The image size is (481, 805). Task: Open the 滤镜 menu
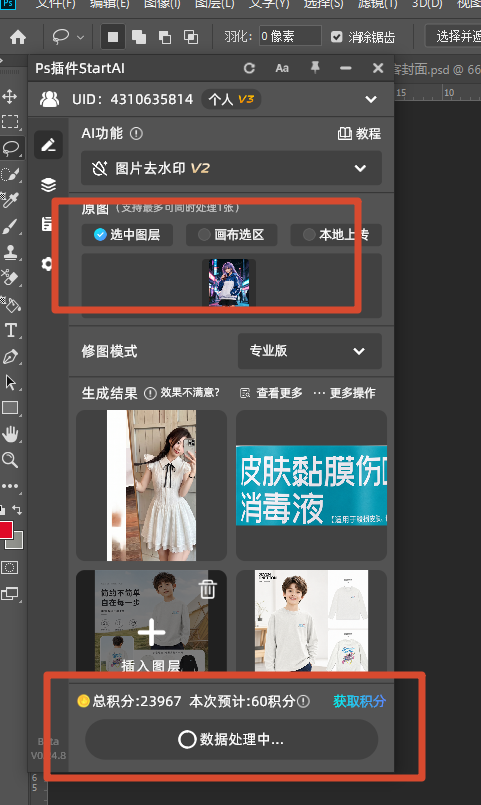[378, 4]
